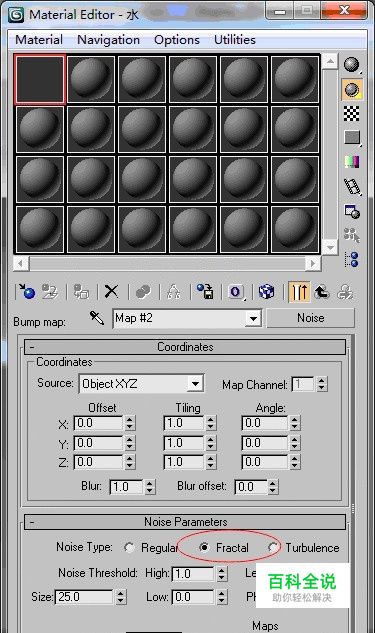
Task: Click the Go to Parent icon
Action: (x=322, y=291)
